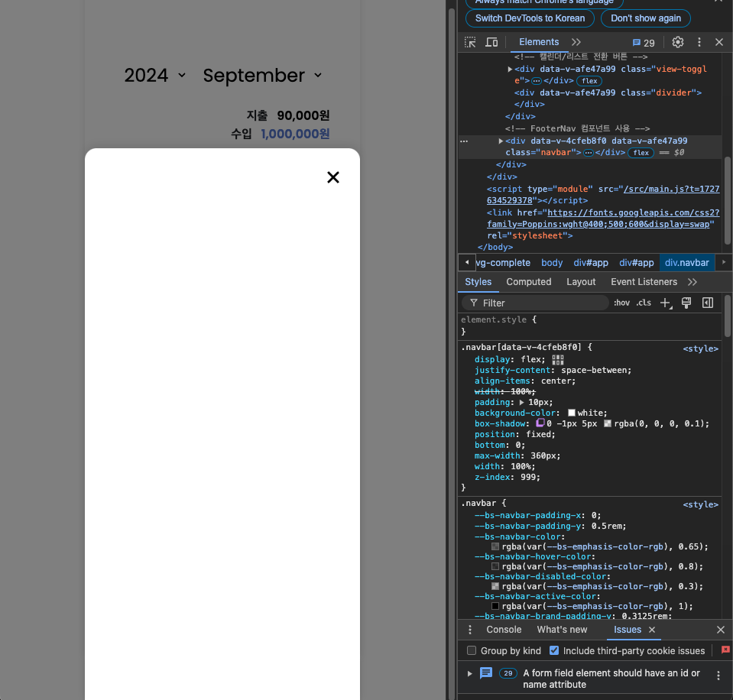This screenshot has height=700, width=733.
Task: Click the white background-color swatch
Action: (571, 413)
